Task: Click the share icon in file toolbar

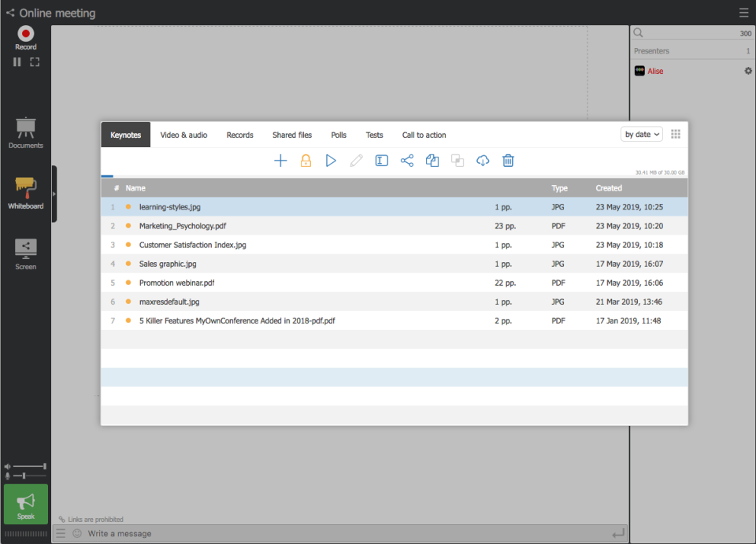Action: tap(407, 161)
